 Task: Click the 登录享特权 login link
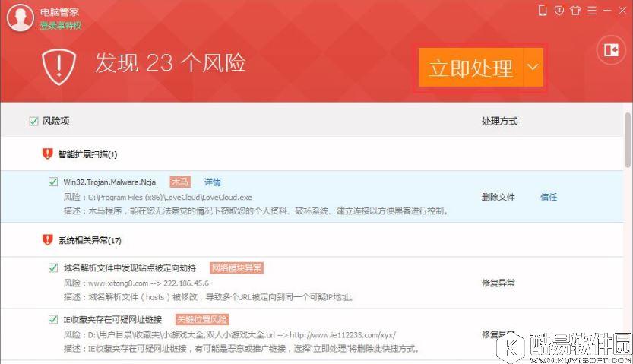tap(61, 25)
